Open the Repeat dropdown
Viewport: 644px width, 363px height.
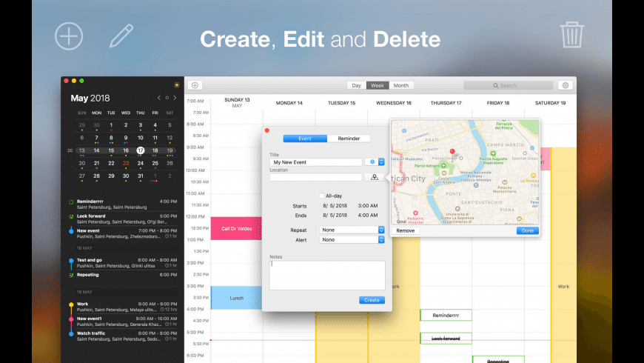[x=352, y=230]
